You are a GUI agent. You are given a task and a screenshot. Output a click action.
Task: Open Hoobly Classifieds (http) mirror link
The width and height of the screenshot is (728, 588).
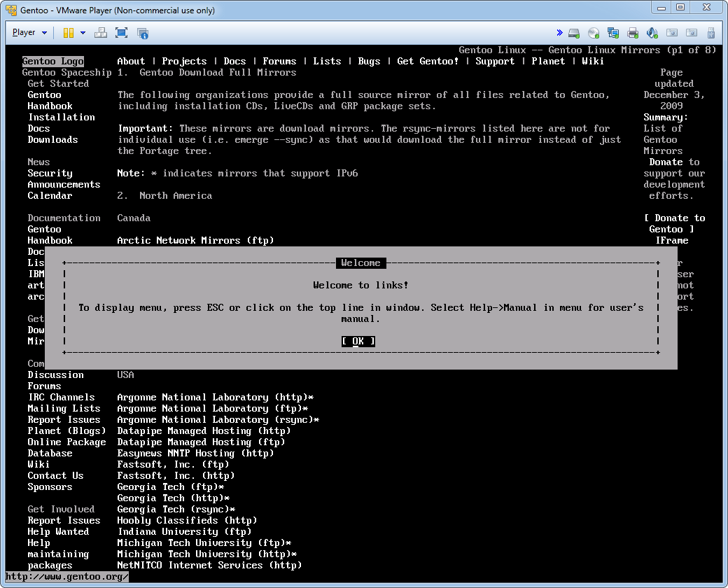point(187,521)
